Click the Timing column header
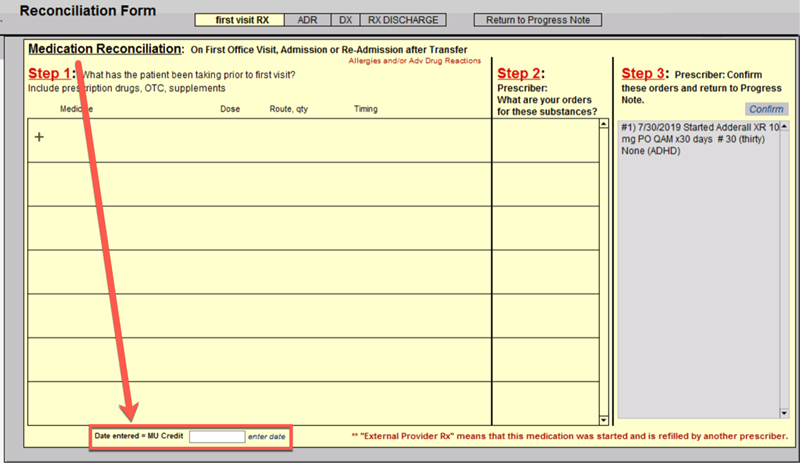Viewport: 800px width, 463px height. 365,109
